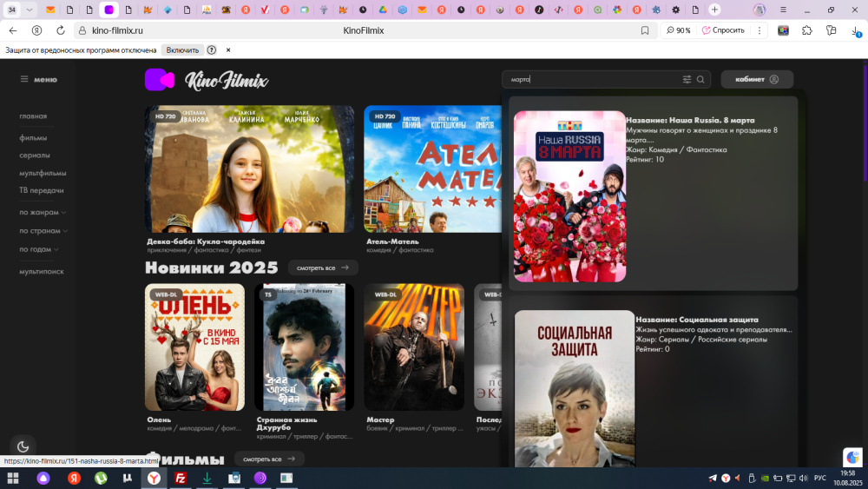Screen dimensions: 868x489
Task: Expand the 'по жанрам' sidebar dropdown
Action: click(x=43, y=212)
